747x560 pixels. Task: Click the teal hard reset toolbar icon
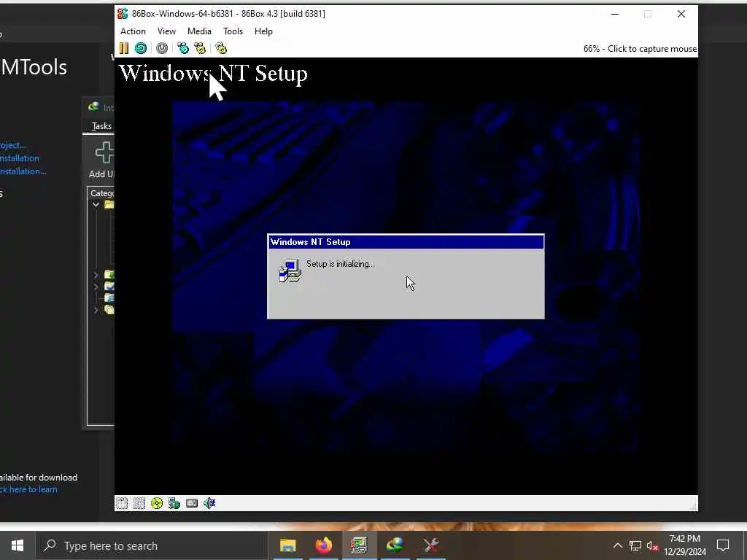point(141,48)
